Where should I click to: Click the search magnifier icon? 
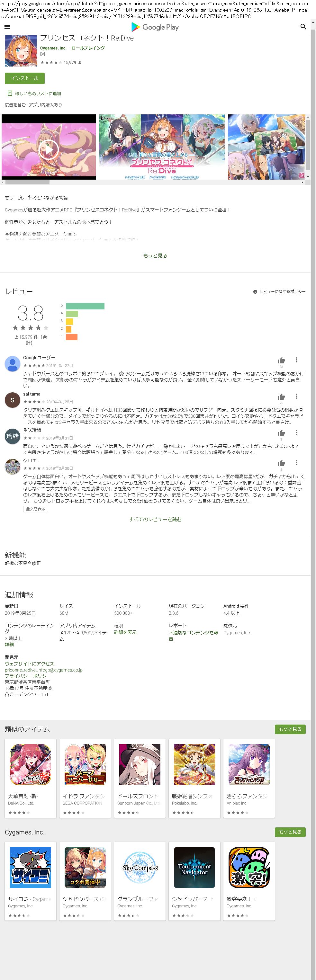coord(303,27)
